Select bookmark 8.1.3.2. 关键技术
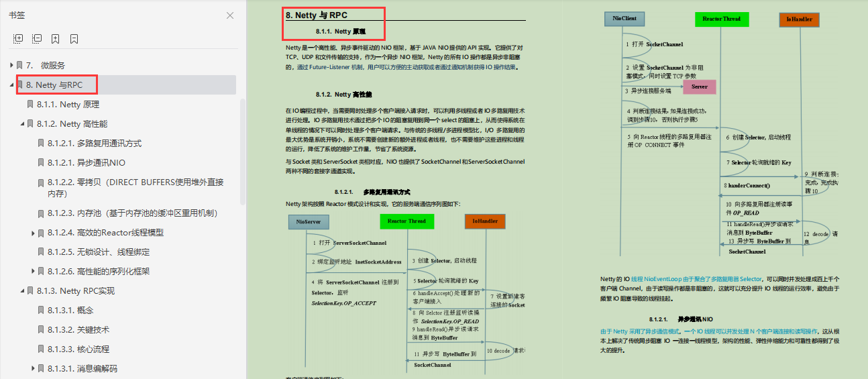The width and height of the screenshot is (868, 379). pyautogui.click(x=78, y=330)
